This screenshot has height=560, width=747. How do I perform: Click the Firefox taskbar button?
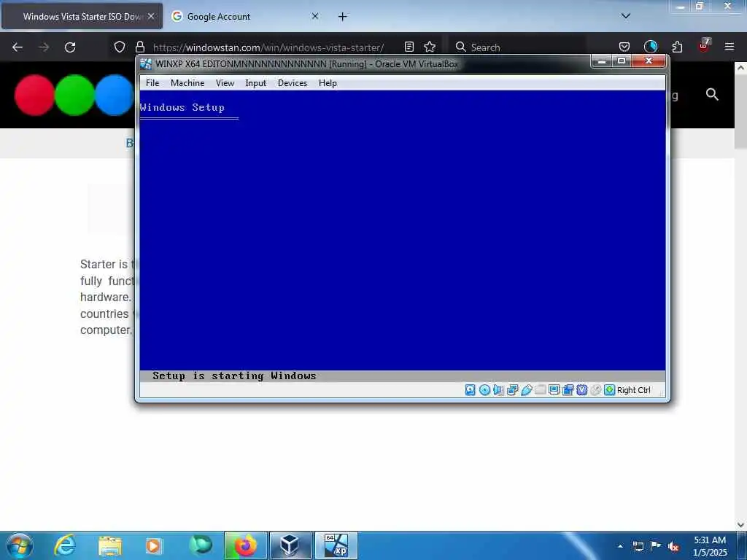(245, 545)
